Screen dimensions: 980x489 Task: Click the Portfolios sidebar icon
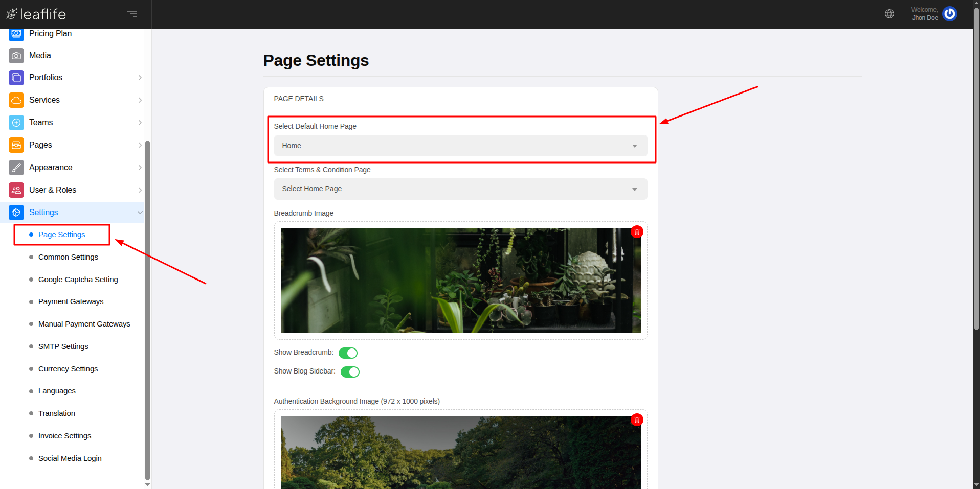(x=16, y=78)
